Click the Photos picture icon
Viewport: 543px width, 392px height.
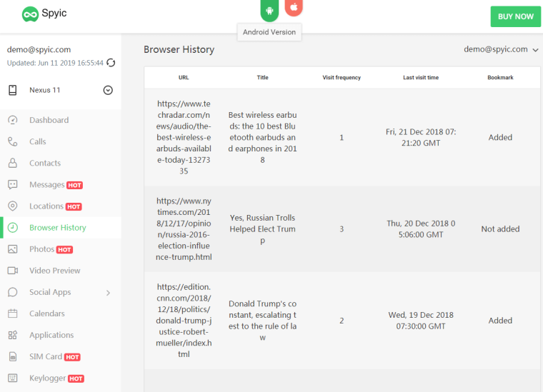pyautogui.click(x=13, y=249)
